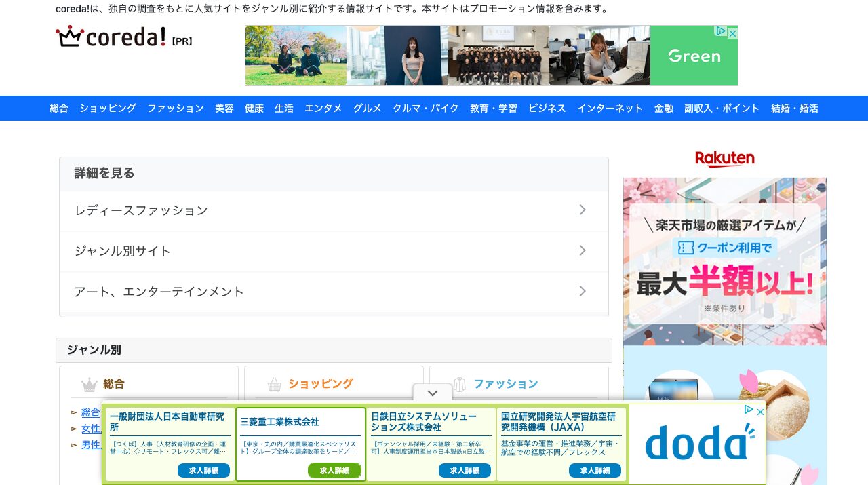Expand the ジャンル別サイト row
Screen dimensions: 868x485
[x=582, y=251]
